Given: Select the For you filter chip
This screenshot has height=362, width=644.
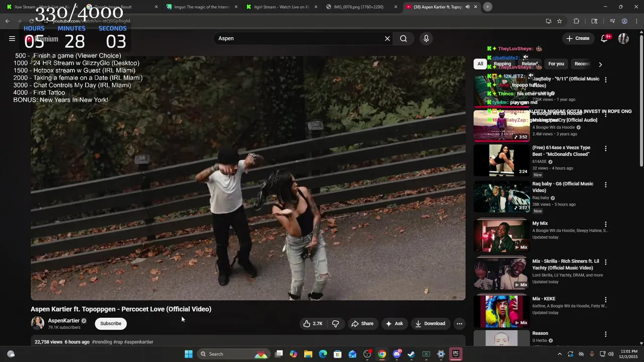Looking at the screenshot, I should [x=556, y=64].
